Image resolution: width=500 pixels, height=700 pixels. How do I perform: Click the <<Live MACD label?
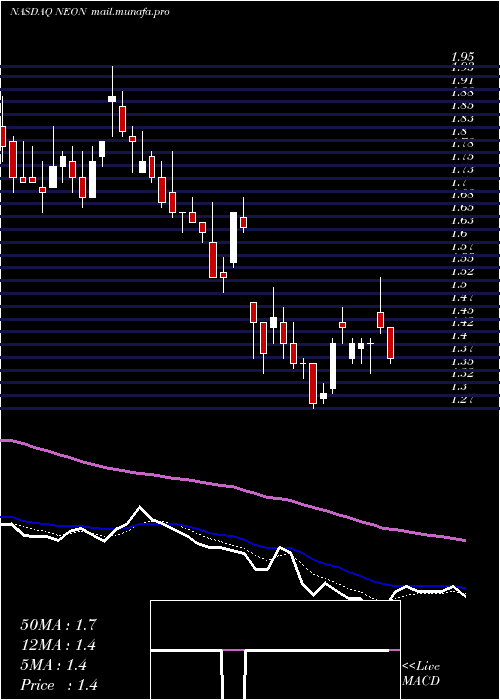(x=421, y=674)
